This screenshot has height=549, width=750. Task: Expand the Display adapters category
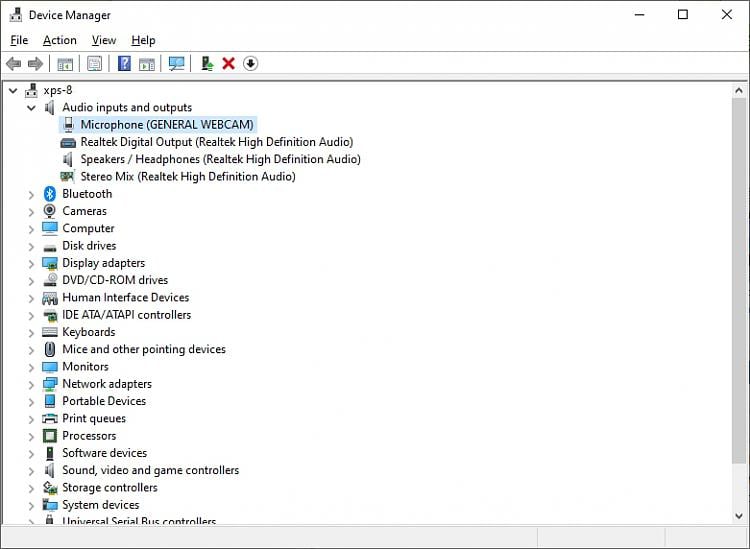(32, 264)
